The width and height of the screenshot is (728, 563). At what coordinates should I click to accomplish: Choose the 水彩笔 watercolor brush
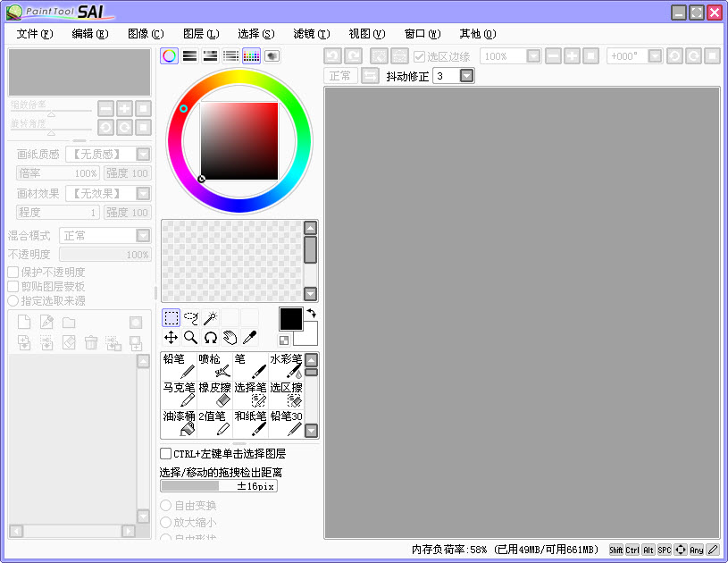coord(288,366)
